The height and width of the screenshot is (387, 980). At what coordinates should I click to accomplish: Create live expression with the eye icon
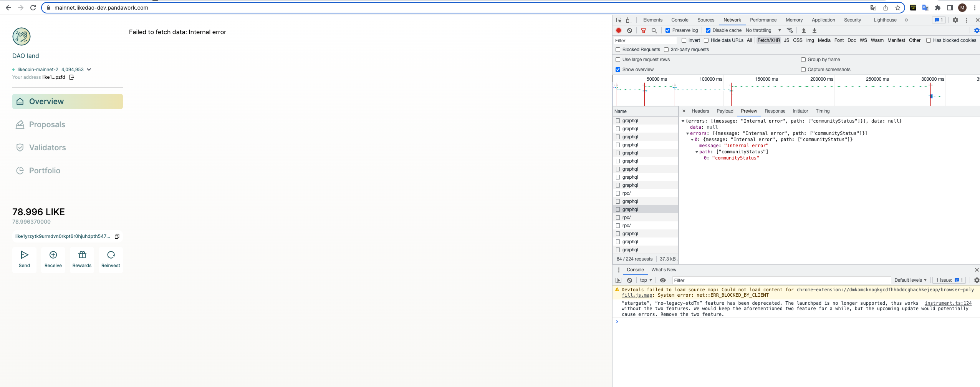663,280
